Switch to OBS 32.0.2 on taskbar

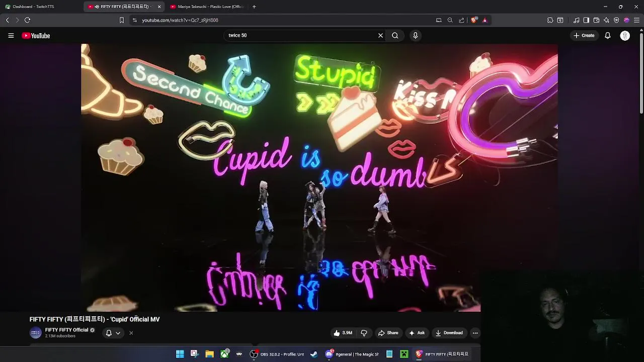(277, 354)
